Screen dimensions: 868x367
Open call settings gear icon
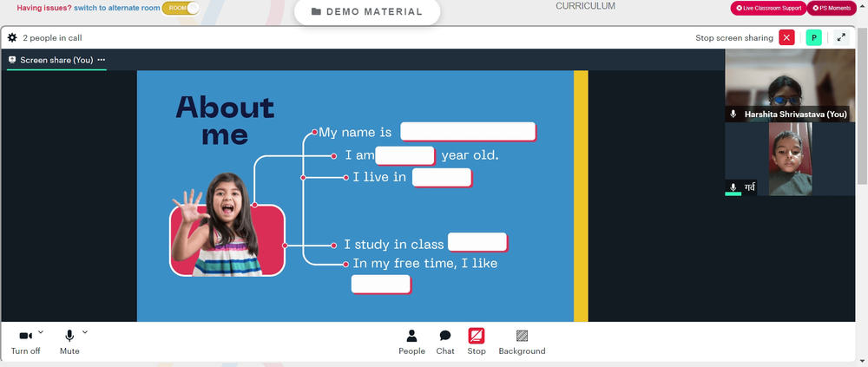click(x=12, y=37)
